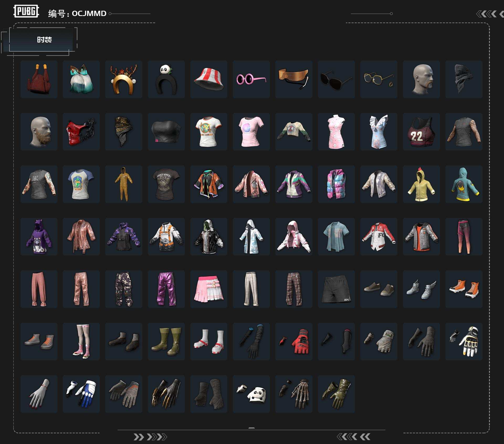Select the red turkey hat item
The height and width of the screenshot is (444, 504).
point(39,79)
